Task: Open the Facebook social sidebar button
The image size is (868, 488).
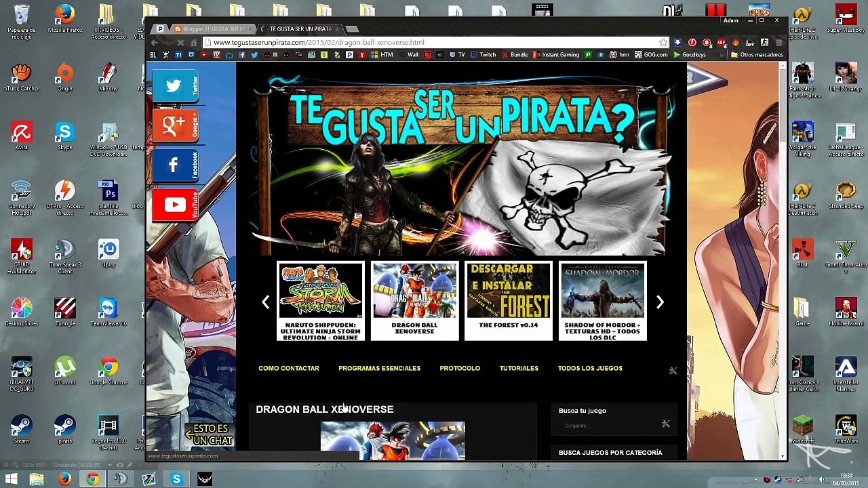Action: [x=176, y=165]
